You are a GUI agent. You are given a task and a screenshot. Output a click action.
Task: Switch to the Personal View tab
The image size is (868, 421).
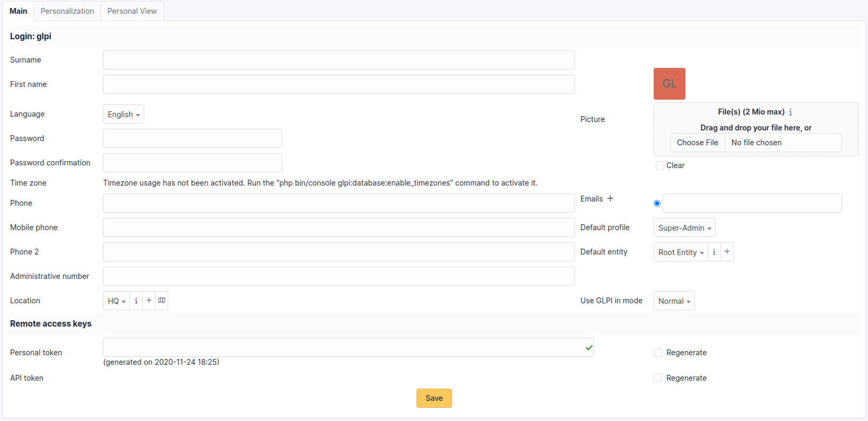point(132,11)
